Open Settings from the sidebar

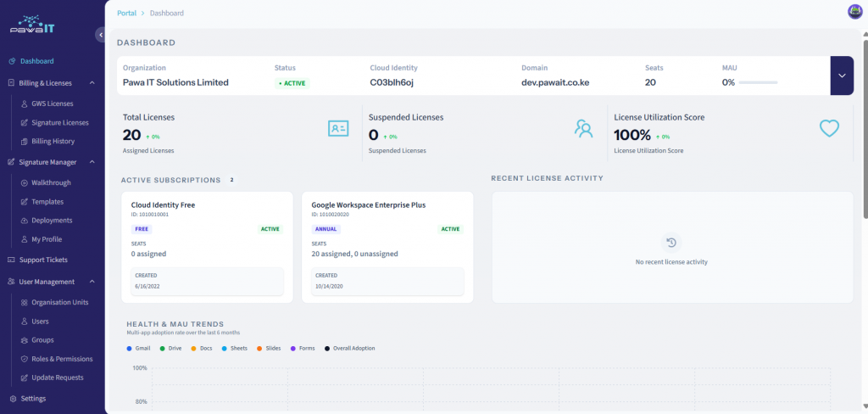(x=33, y=399)
